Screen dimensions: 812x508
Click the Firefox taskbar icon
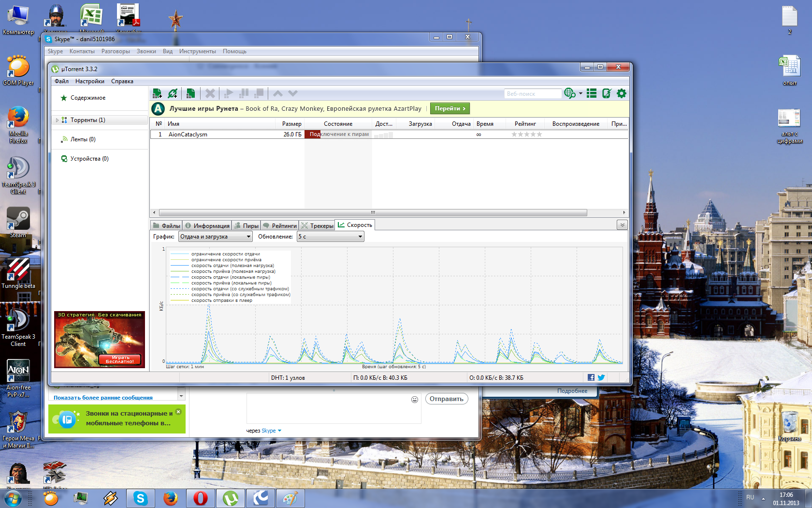tap(171, 498)
